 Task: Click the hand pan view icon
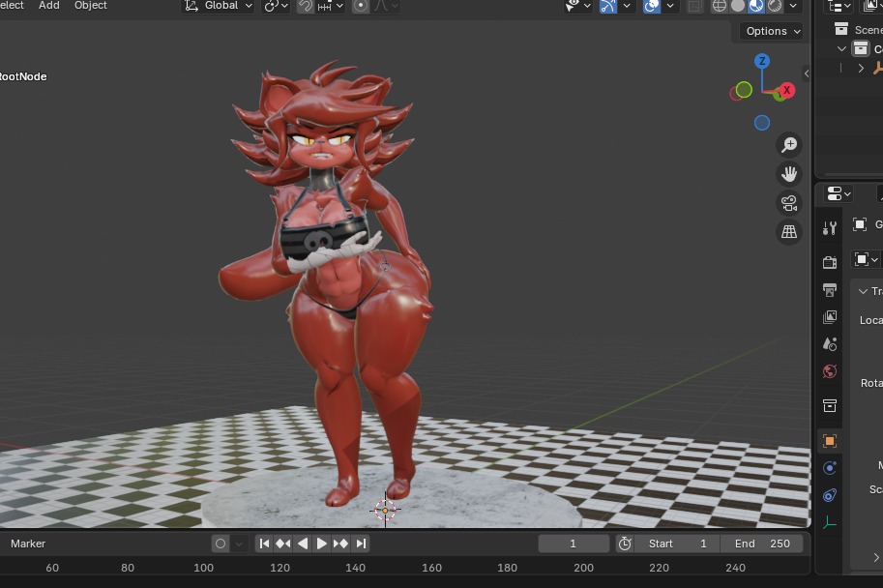tap(789, 174)
